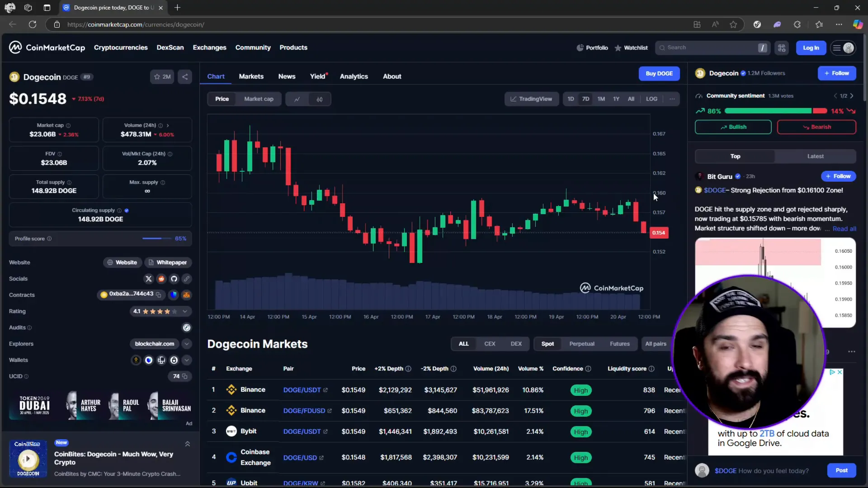868x488 pixels.
Task: Collapse the CoinBites card chevron
Action: [x=187, y=444]
